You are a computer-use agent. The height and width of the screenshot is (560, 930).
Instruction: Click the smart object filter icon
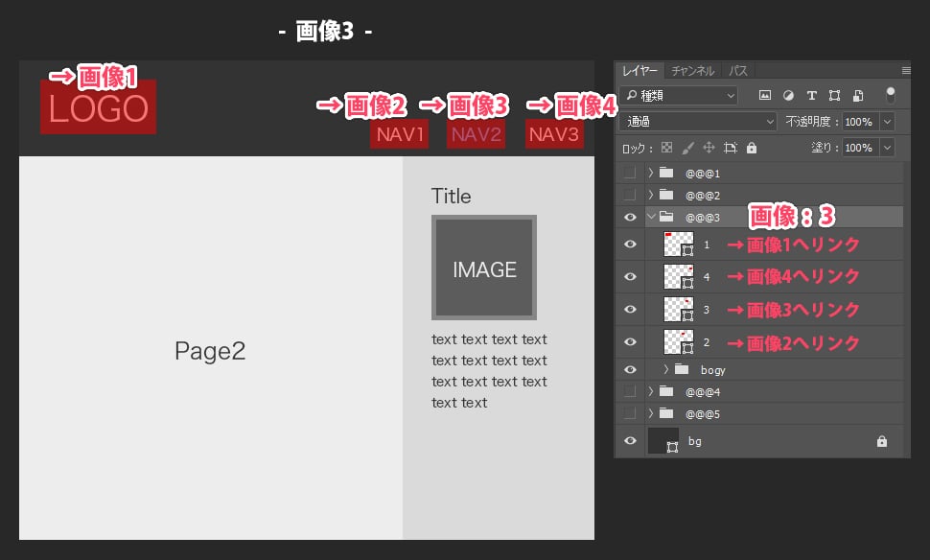pyautogui.click(x=858, y=96)
